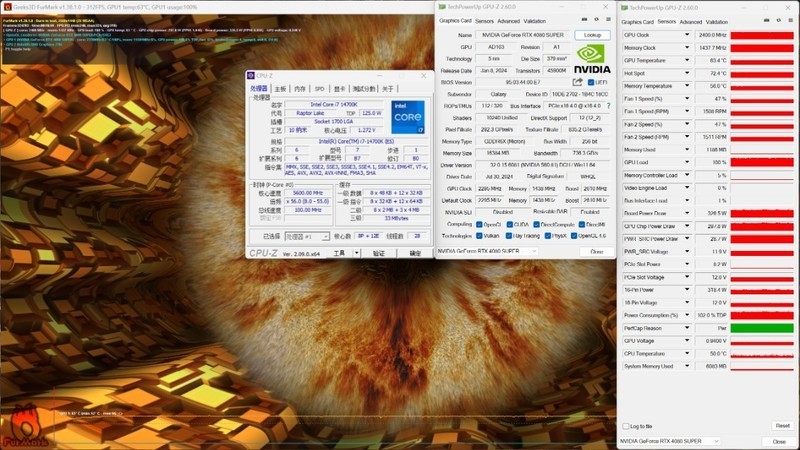This screenshot has width=800, height=450.
Task: Open the CPU Temperature sensor dropdown
Action: coord(687,354)
